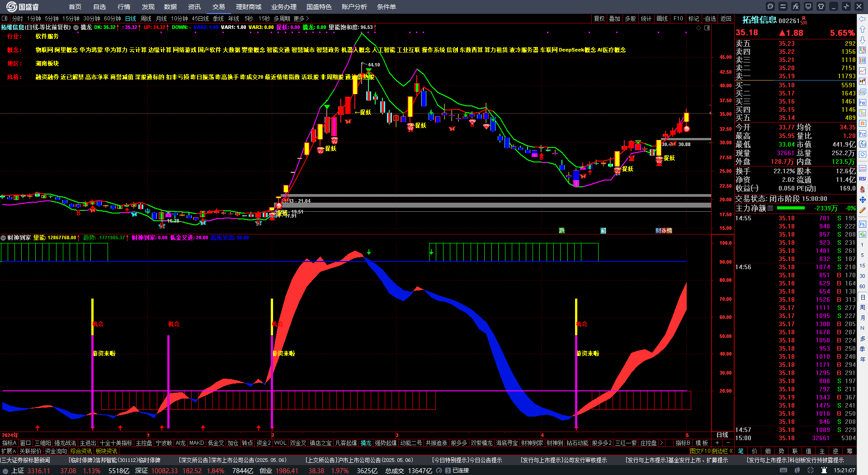Toggle 多股 multi-stock view
868x475 pixels.
(x=631, y=19)
